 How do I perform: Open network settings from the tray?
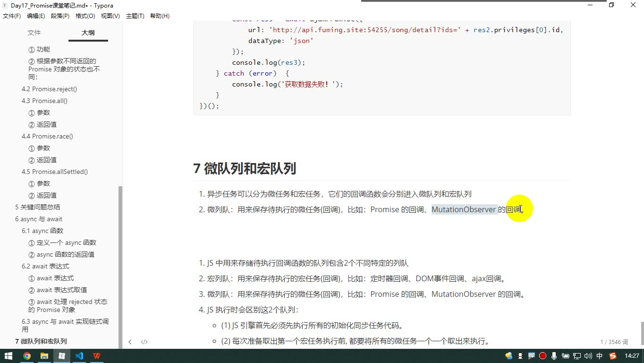(577, 356)
